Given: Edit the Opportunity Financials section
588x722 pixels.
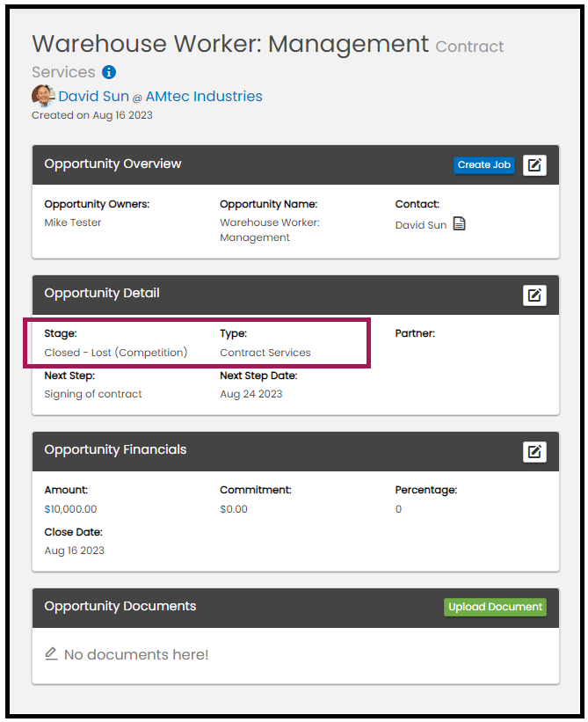Looking at the screenshot, I should click(x=534, y=451).
